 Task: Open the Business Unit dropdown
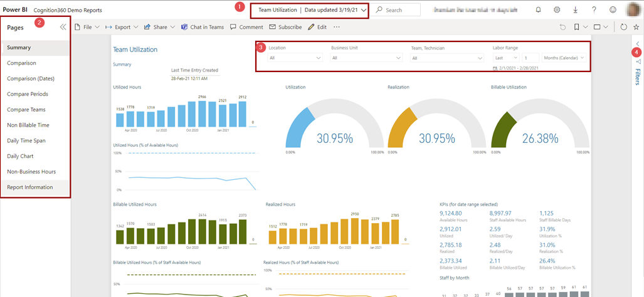[366, 58]
